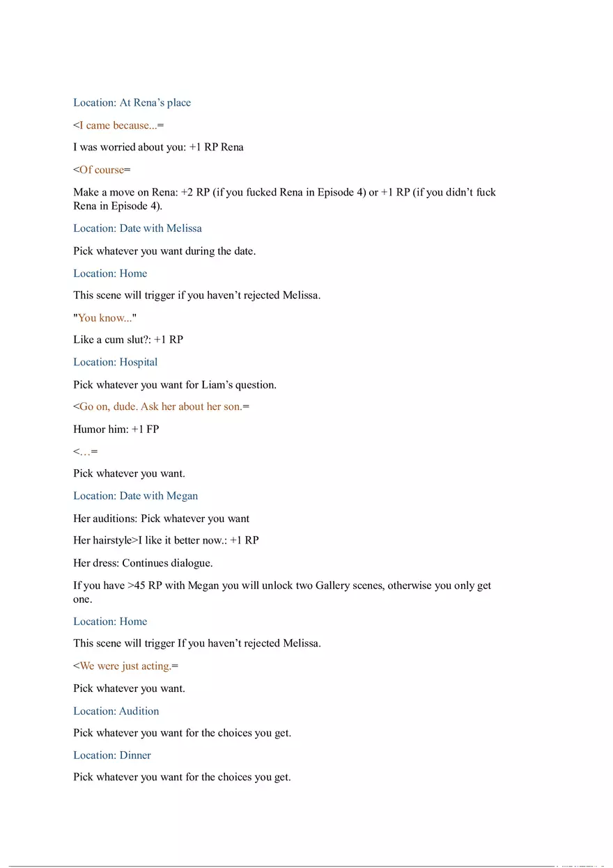Click 'Pick whatever you want during the date' line
The width and height of the screenshot is (613, 868).
(164, 251)
